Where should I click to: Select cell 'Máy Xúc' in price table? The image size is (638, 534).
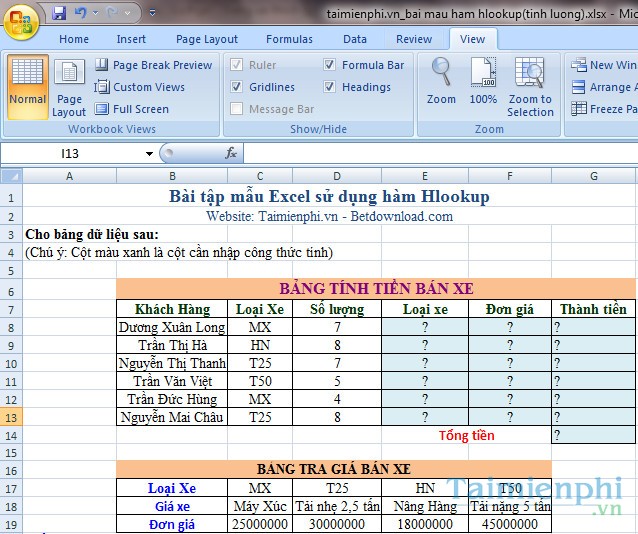pos(260,506)
